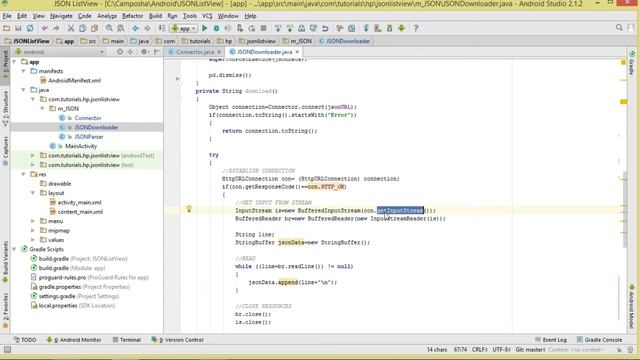
Task: Open the TODO tool window
Action: coord(25,340)
